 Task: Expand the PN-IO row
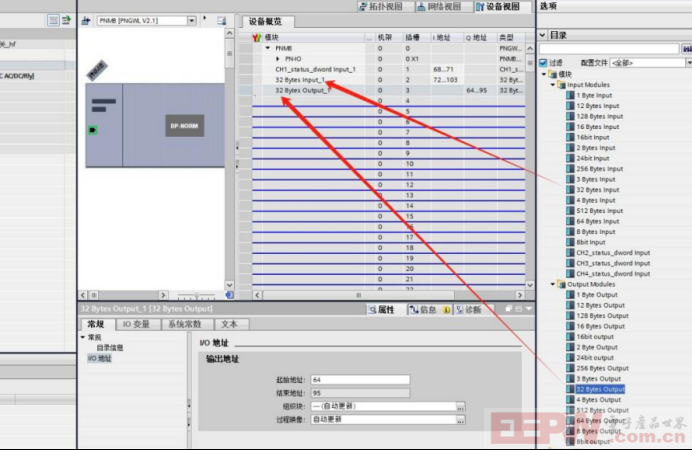click(278, 59)
